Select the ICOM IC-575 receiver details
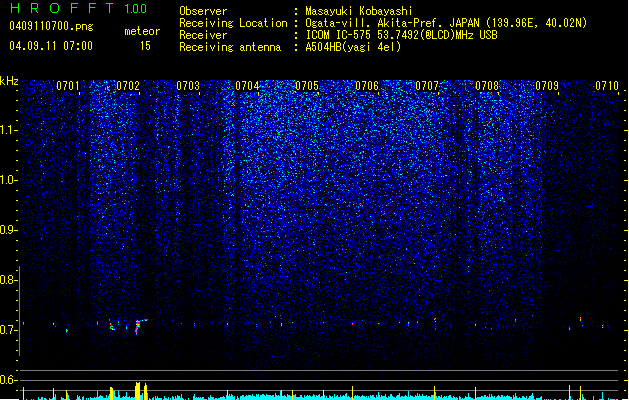 pos(401,35)
